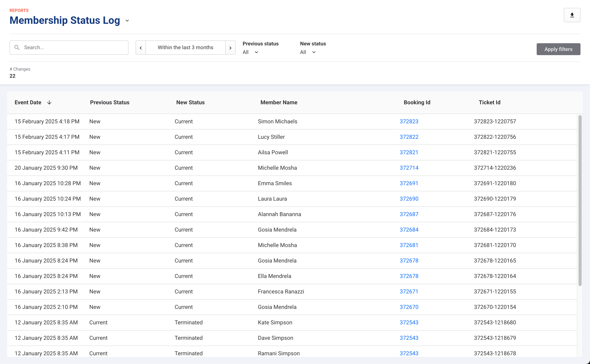Open booking 372681 link
This screenshot has width=590, height=364.
tap(409, 245)
